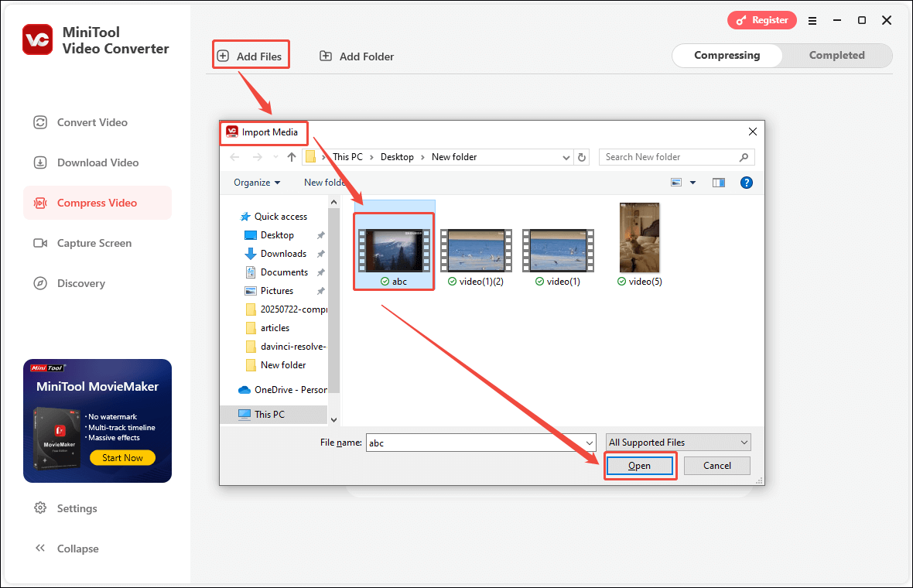Close the Import Media dialog
The height and width of the screenshot is (588, 913).
pyautogui.click(x=752, y=132)
